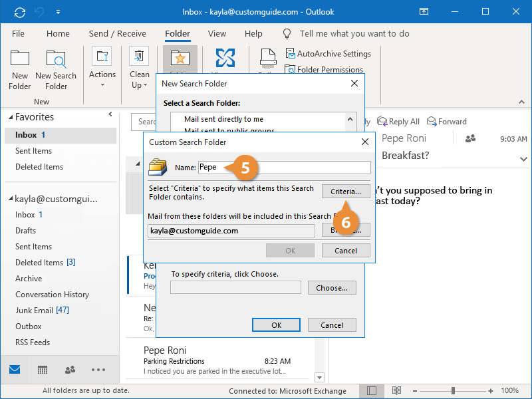This screenshot has width=532, height=399.
Task: Open the Outbox folder
Action: 28,327
